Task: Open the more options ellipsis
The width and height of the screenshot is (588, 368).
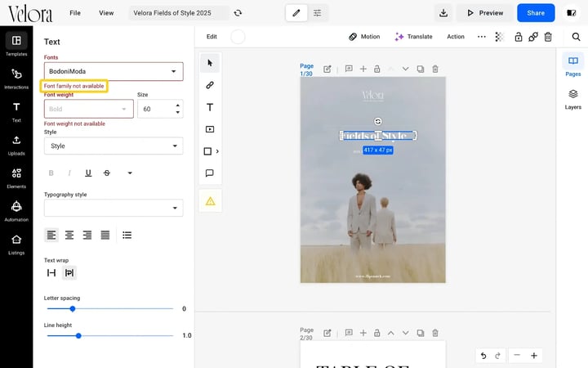Action: 482,37
